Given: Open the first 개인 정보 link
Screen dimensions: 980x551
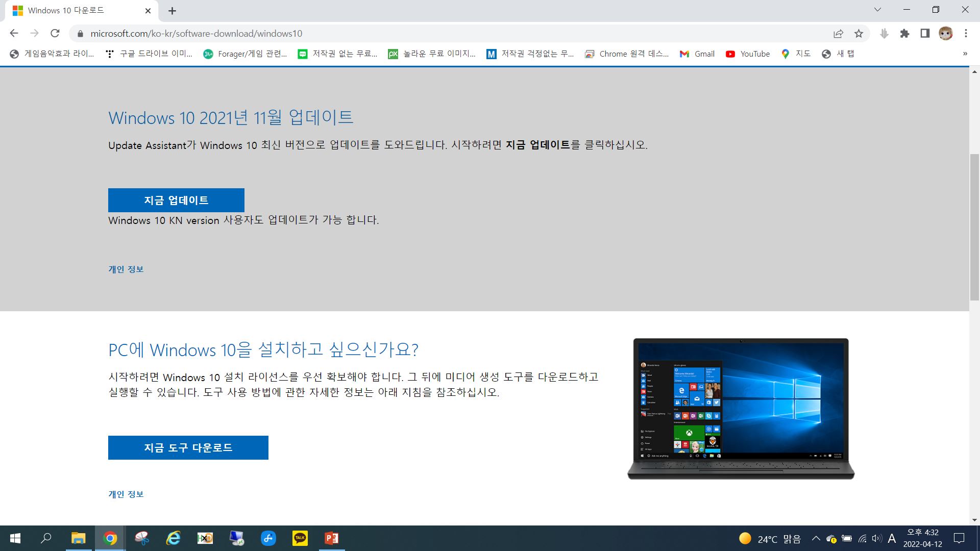Looking at the screenshot, I should click(126, 269).
